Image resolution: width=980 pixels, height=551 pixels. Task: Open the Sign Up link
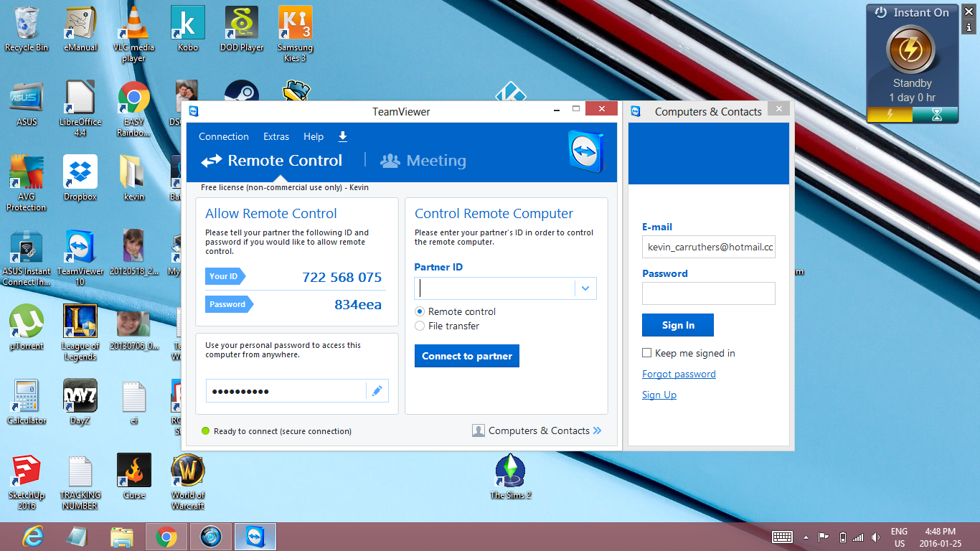pyautogui.click(x=659, y=395)
